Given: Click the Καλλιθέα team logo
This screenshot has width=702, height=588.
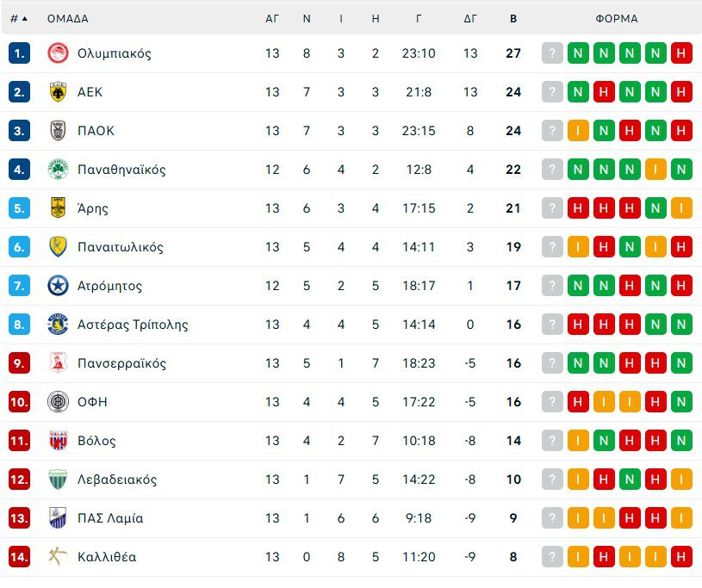Looking at the screenshot, I should click(58, 557).
